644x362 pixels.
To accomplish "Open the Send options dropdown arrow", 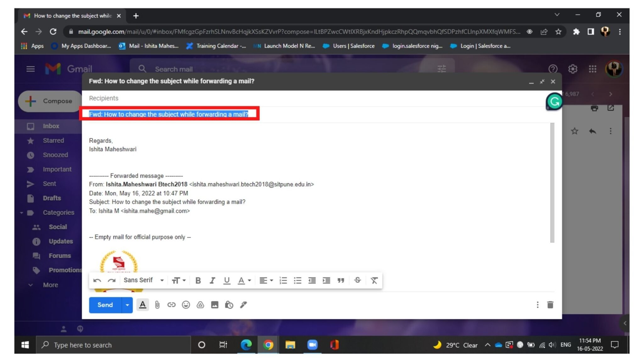I will tap(127, 305).
